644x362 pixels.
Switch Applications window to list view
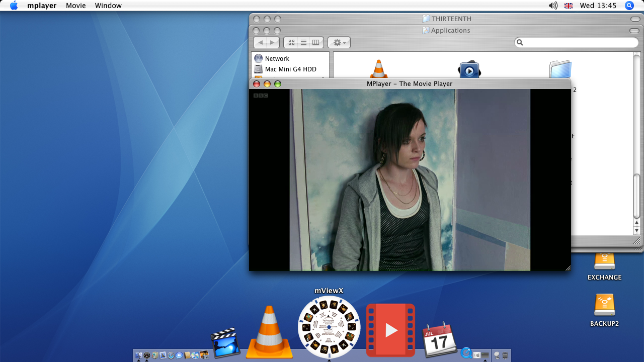click(303, 43)
